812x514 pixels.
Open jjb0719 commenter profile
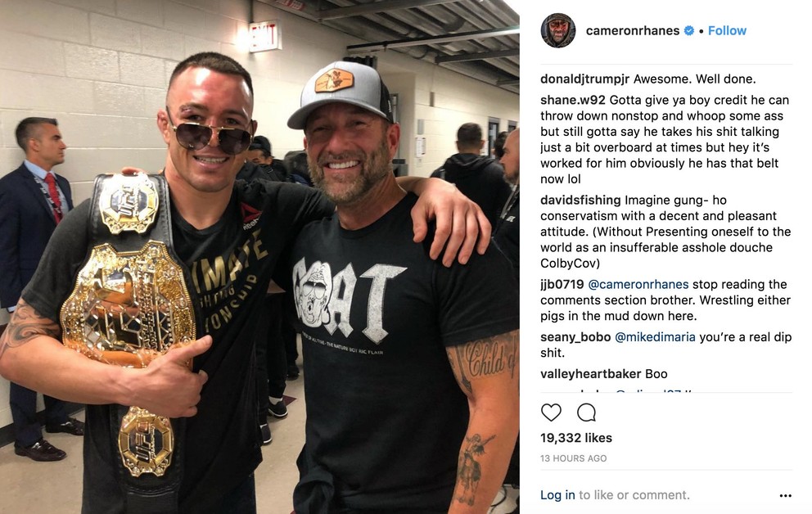click(x=562, y=284)
